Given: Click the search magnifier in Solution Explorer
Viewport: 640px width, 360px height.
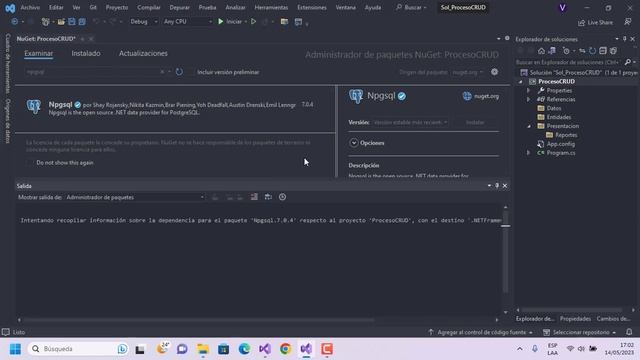Looking at the screenshot, I should tap(628, 62).
